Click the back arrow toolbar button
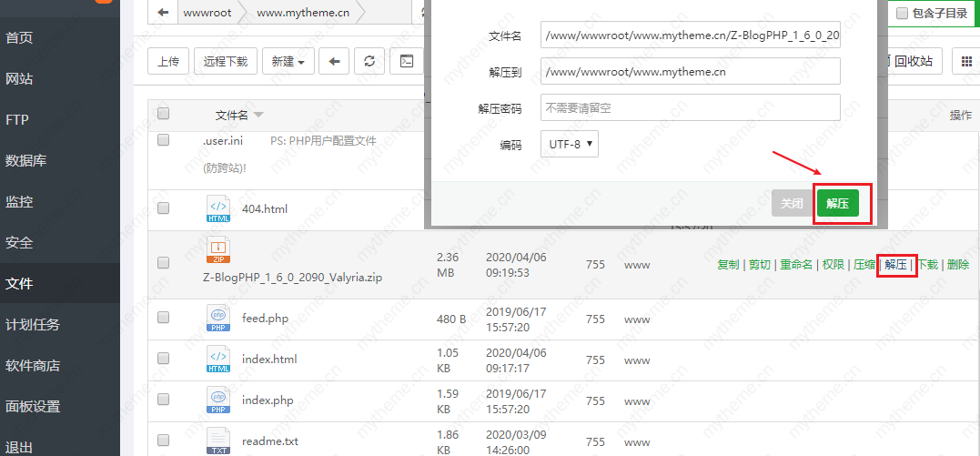 (334, 61)
